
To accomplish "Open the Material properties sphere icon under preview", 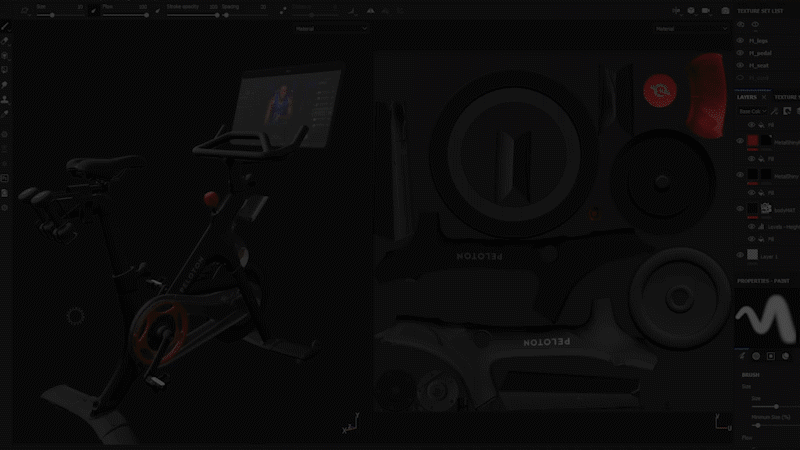I will click(x=786, y=356).
